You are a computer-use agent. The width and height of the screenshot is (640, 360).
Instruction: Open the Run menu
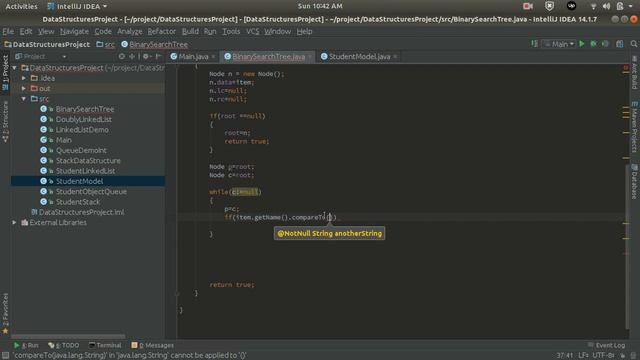pos(210,31)
